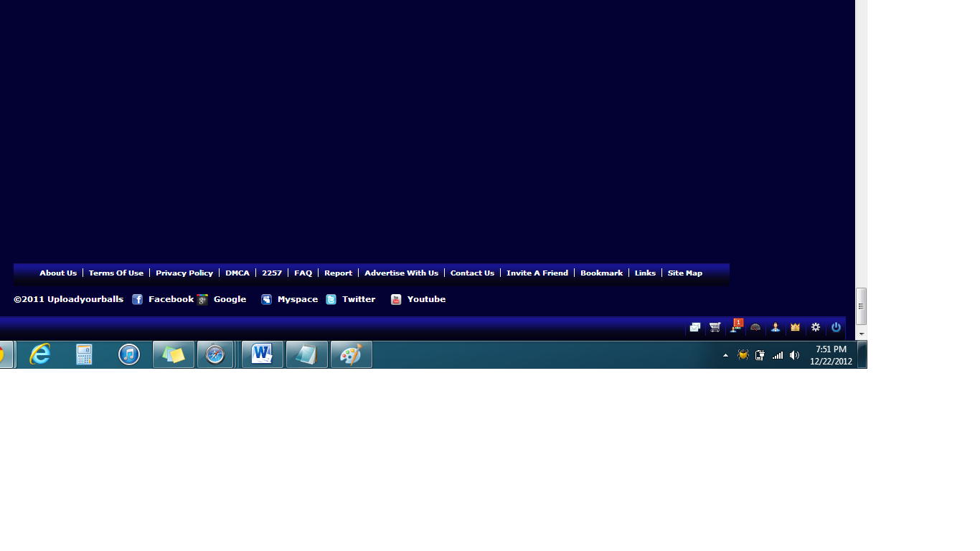Open the About Us footer link
Viewport: 980px width, 551px height.
pyautogui.click(x=58, y=273)
